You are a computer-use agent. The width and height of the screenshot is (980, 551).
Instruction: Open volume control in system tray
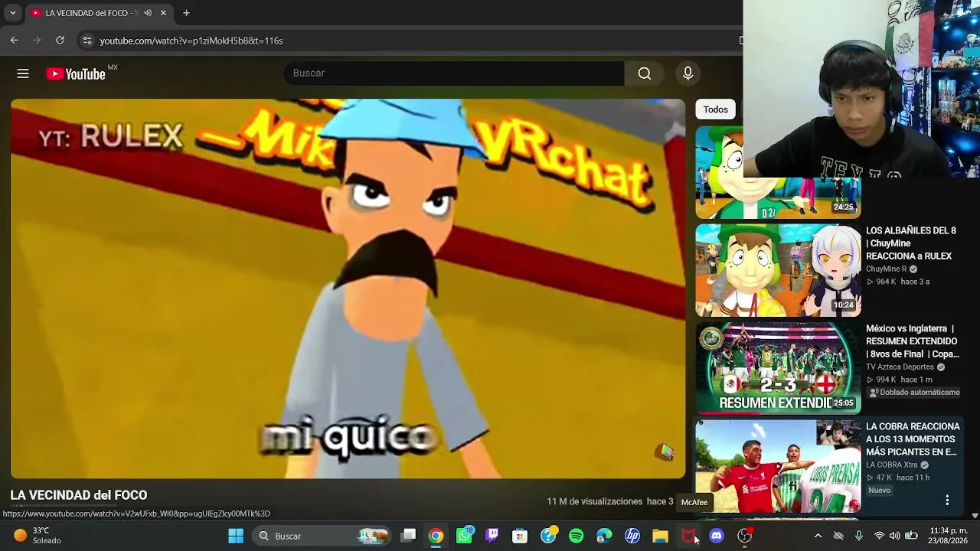coord(894,536)
